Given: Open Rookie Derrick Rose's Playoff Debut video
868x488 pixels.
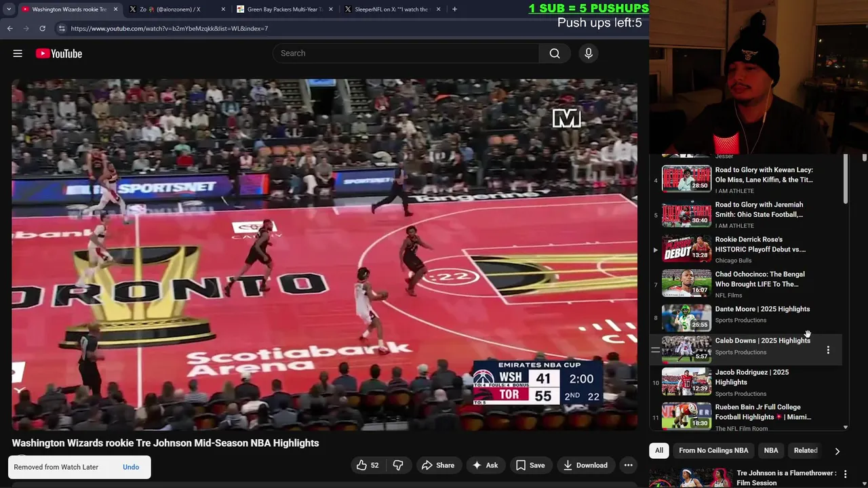Looking at the screenshot, I should click(760, 244).
